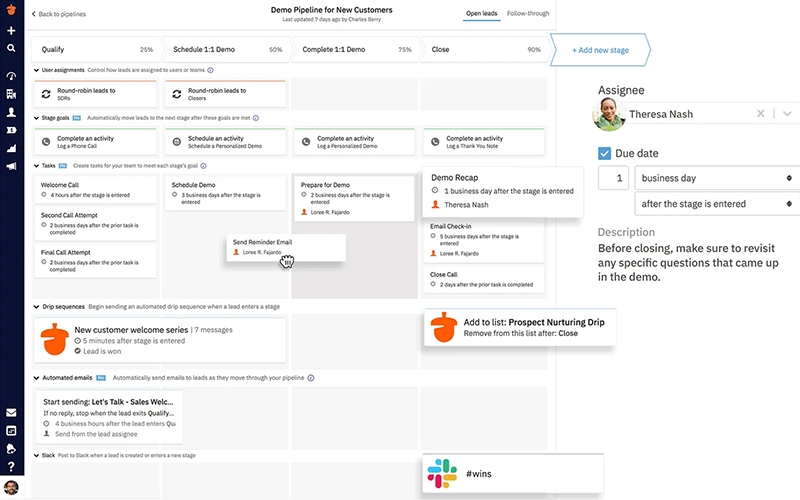Click Add new stage button

(600, 50)
